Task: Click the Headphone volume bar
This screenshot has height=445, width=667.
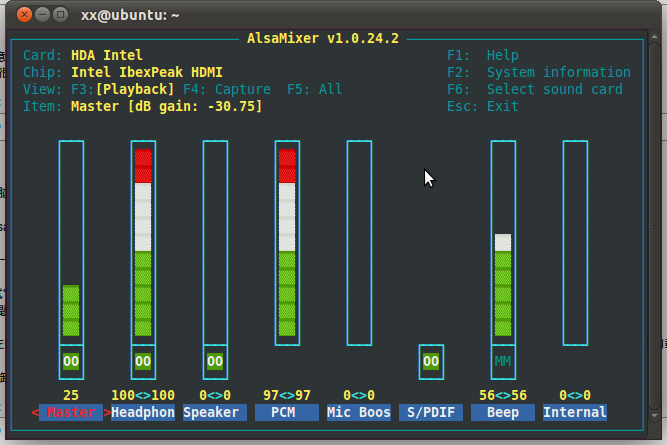Action: pyautogui.click(x=143, y=242)
